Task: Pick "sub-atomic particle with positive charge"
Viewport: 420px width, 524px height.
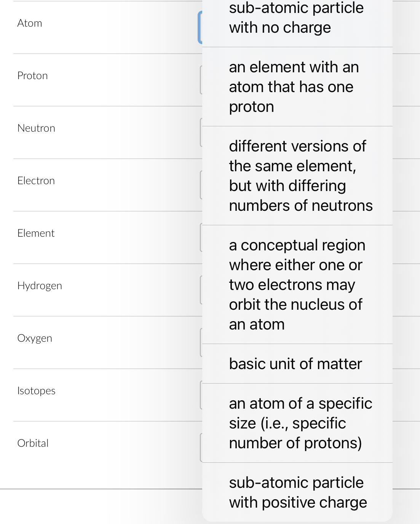Action: [297, 492]
